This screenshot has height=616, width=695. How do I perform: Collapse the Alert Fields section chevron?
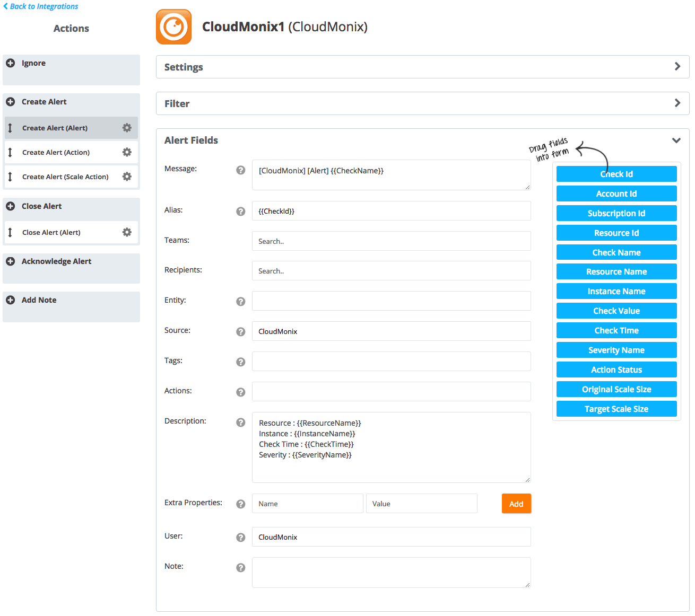(676, 140)
